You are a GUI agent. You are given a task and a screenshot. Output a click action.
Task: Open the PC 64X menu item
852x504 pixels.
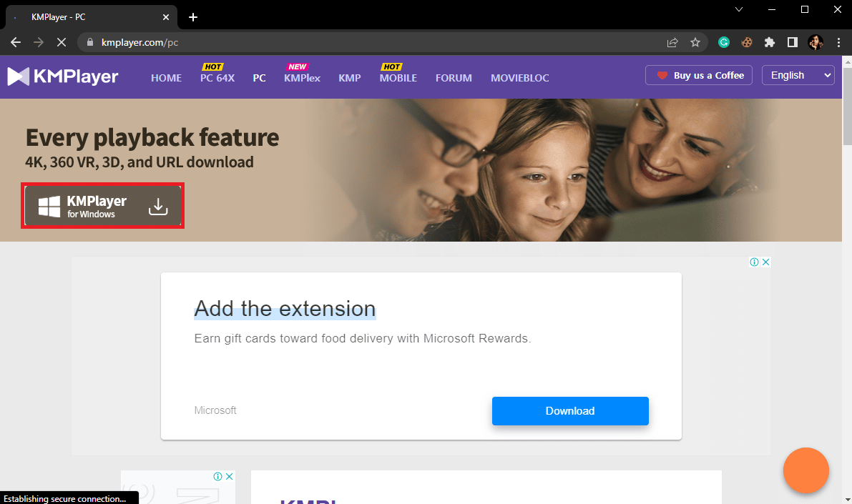[x=217, y=78]
